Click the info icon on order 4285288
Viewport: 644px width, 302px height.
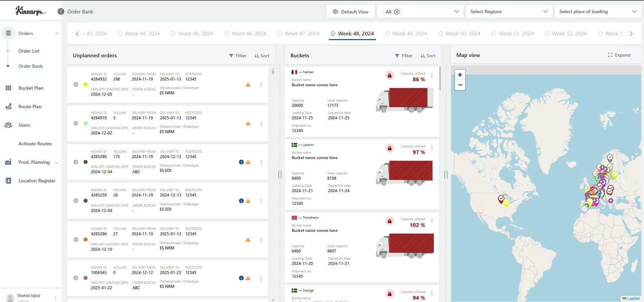point(241,162)
